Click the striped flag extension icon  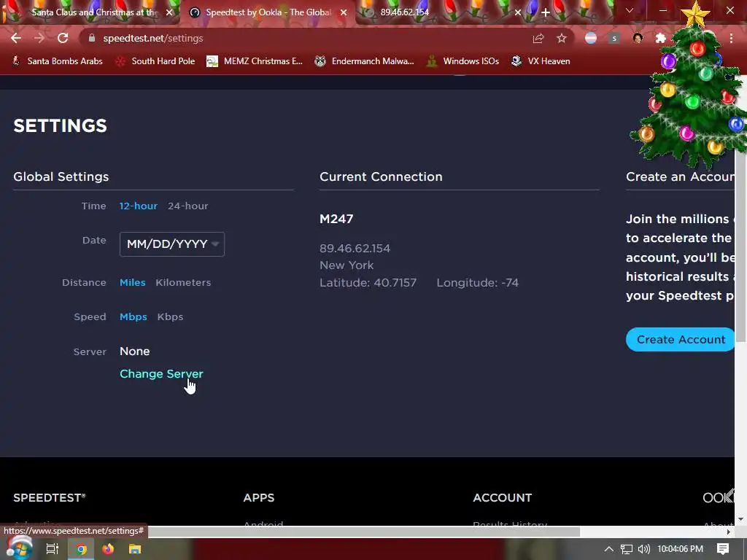pos(591,38)
